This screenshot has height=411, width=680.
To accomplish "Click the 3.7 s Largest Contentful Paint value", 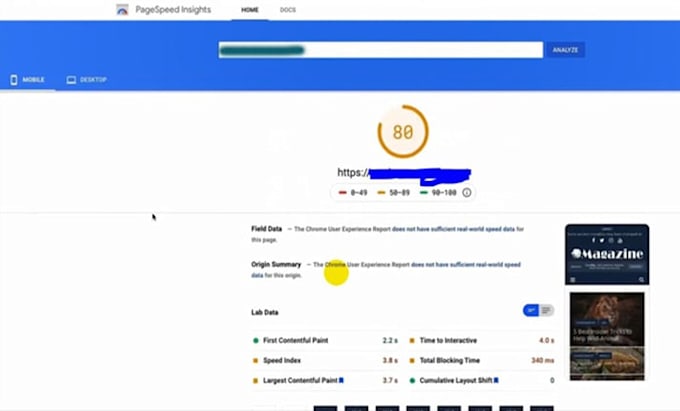I will tap(390, 380).
